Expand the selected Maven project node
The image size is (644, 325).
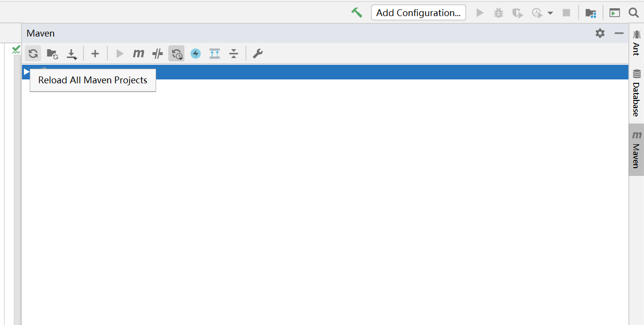[26, 72]
